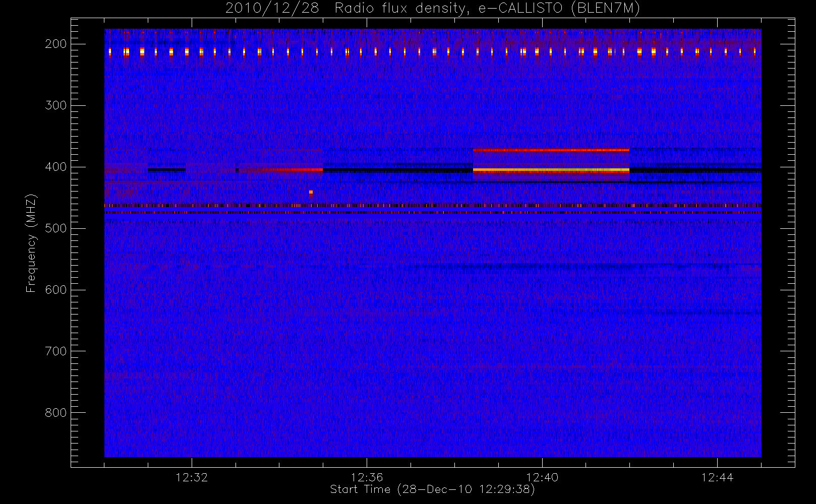Click the 800 frequency tick label
816x504 pixels.
click(x=55, y=413)
